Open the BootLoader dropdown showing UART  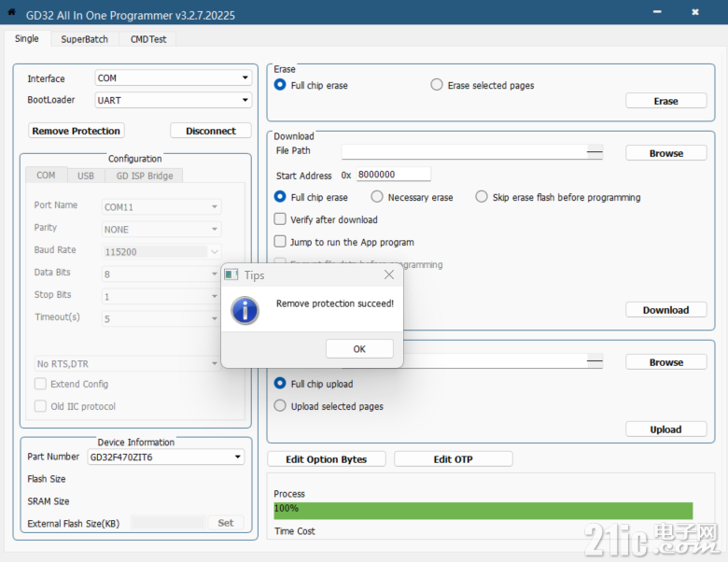(x=174, y=100)
